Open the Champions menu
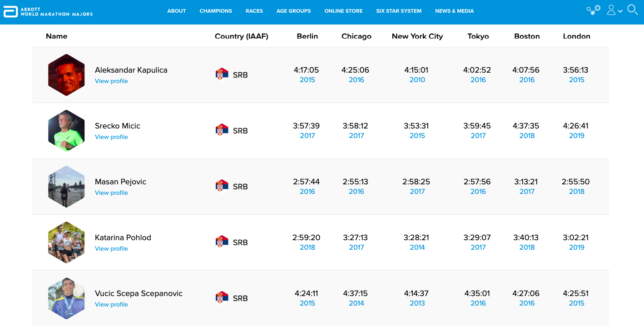Screen dimensions: 644x331 click(x=216, y=11)
